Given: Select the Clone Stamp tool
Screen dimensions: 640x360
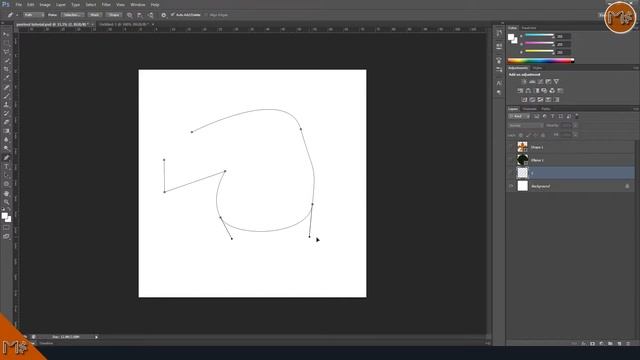Looking at the screenshot, I should [6, 104].
